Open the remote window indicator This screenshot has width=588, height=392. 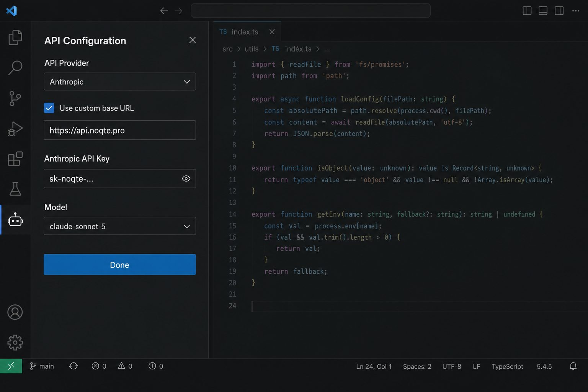pos(11,366)
